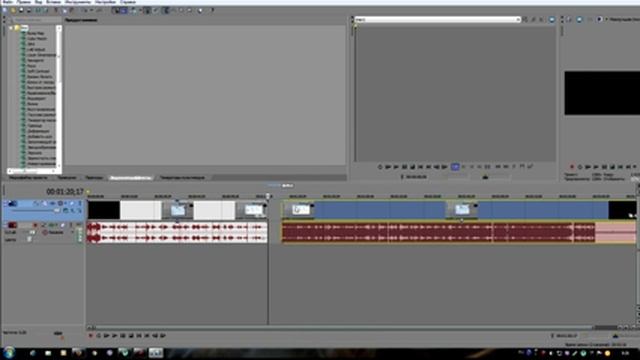Solo the audio track
The image size is (640, 360).
[x=71, y=225]
